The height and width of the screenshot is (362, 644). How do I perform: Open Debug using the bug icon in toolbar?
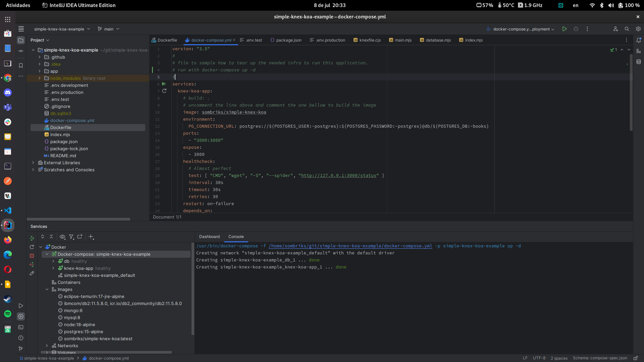point(576,29)
